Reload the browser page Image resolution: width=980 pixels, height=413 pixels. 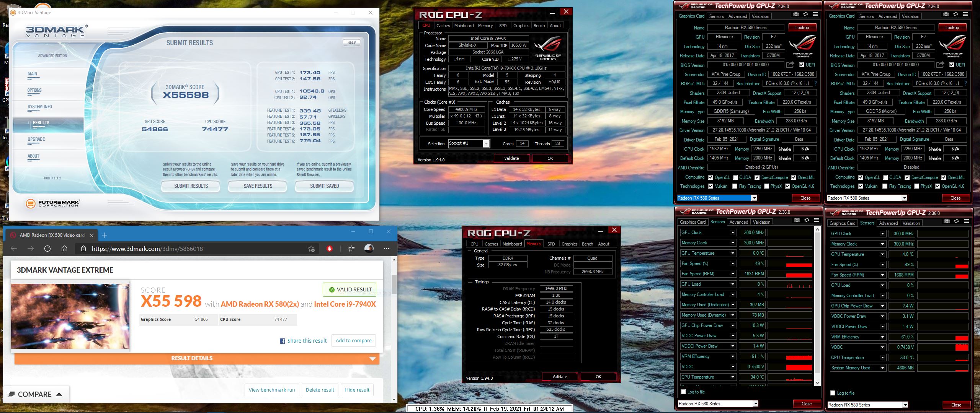(x=47, y=249)
